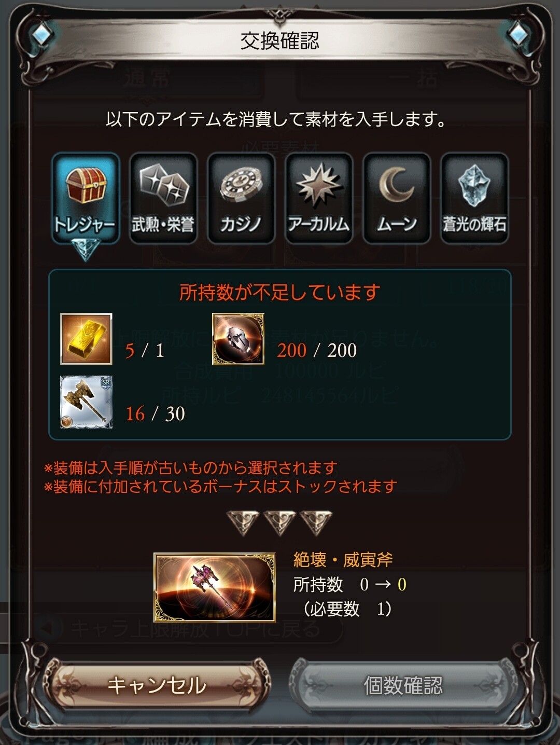The image size is (560, 745).
Task: Switch to the カジノ chip icon
Action: (241, 198)
